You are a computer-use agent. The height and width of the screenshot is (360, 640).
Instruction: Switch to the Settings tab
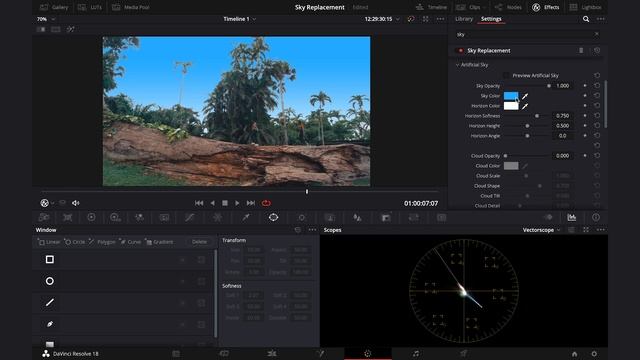491,19
